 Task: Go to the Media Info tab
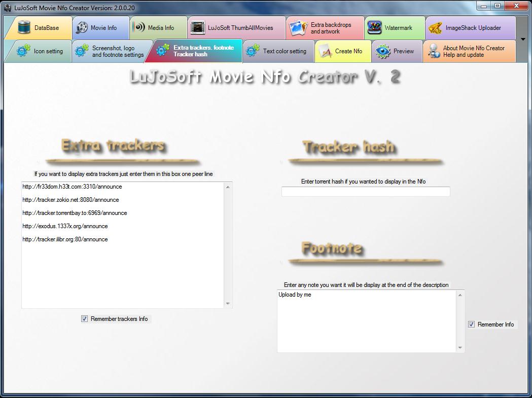tap(158, 28)
